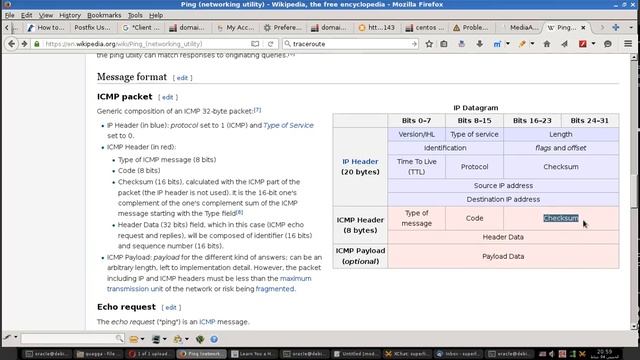640x360 pixels.
Task: Reload the page with the refresh icon
Action: (x=270, y=44)
